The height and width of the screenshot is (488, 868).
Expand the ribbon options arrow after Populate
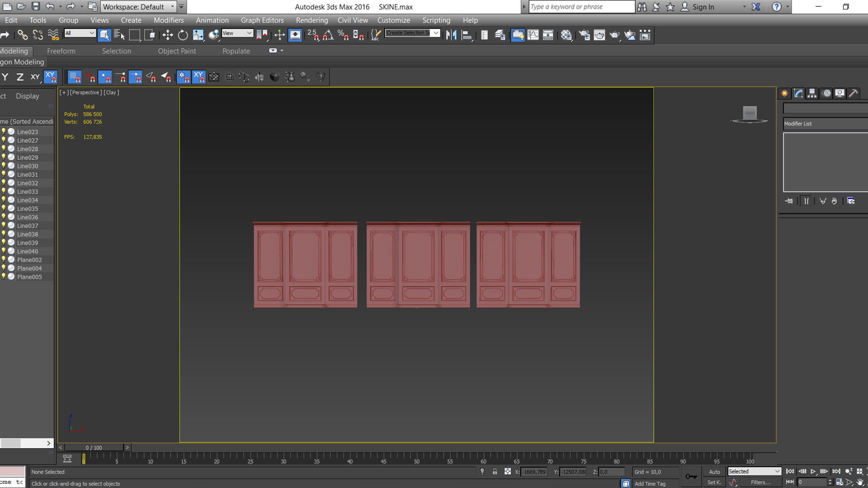(282, 51)
